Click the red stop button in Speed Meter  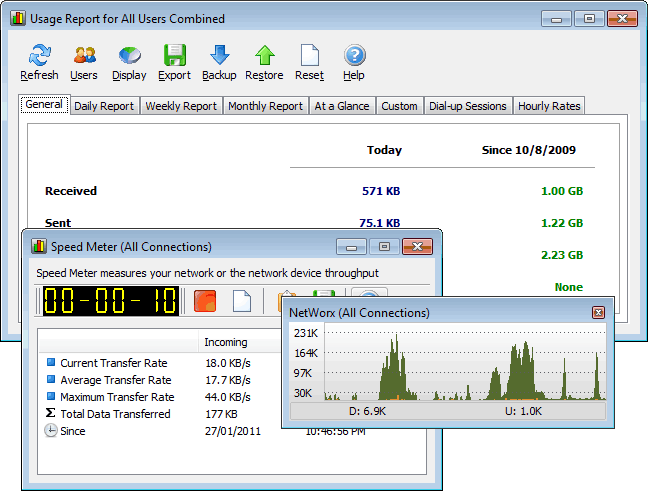[205, 300]
